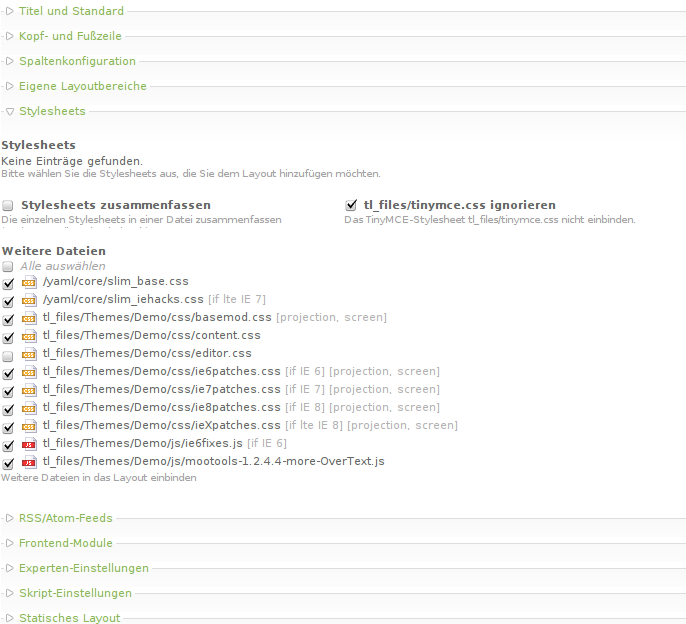Image resolution: width=686 pixels, height=624 pixels.
Task: Collapse the Stylesheets section
Action: click(x=52, y=111)
